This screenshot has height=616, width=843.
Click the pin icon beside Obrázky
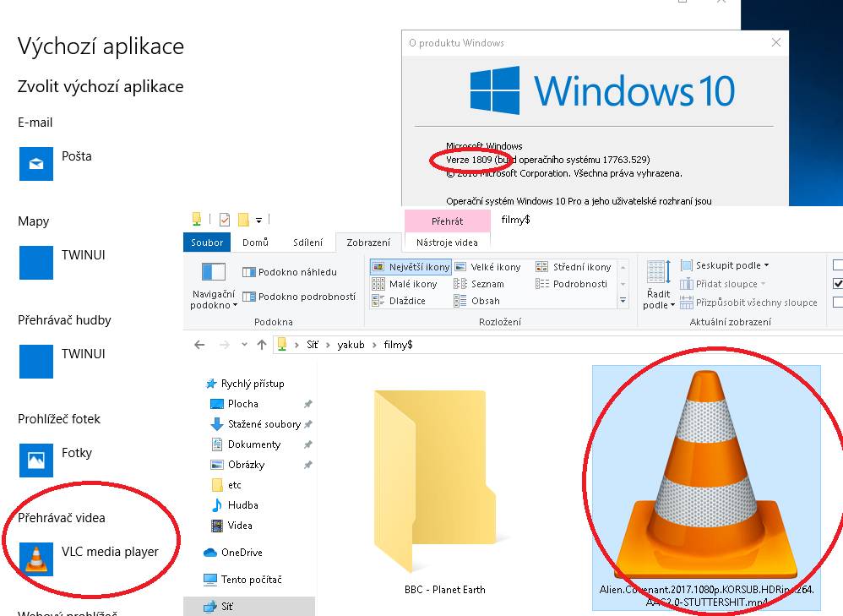(308, 465)
